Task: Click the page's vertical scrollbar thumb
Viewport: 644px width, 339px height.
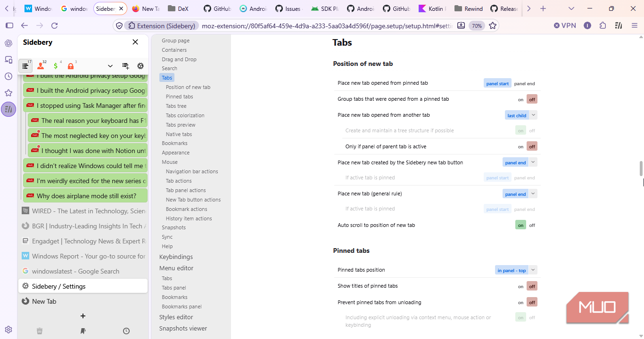Action: pos(641,168)
